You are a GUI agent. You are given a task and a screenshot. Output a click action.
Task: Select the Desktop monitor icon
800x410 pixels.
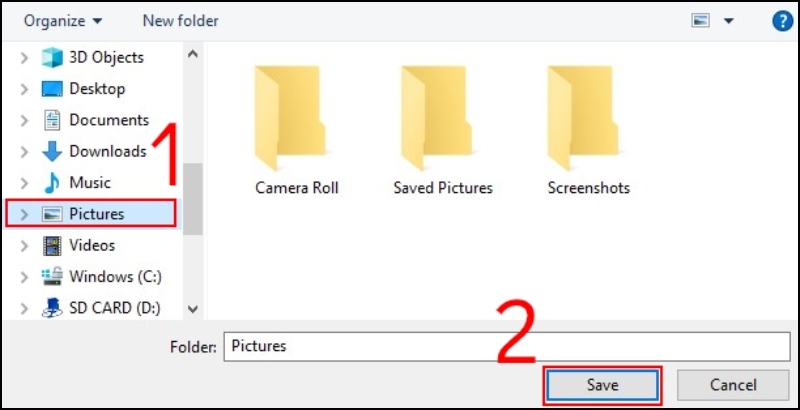52,89
